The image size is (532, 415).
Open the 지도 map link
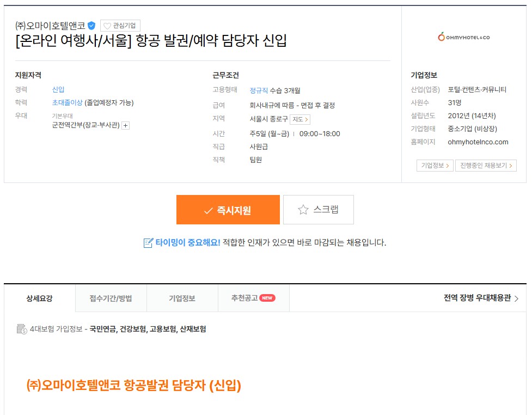pyautogui.click(x=300, y=119)
